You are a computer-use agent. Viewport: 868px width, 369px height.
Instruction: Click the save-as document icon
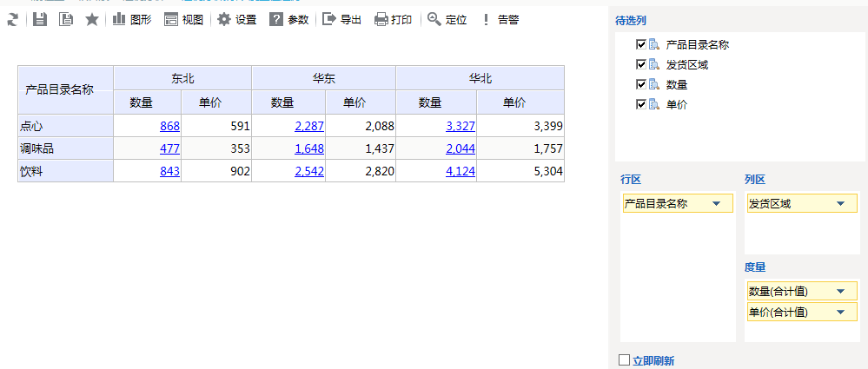tap(66, 20)
